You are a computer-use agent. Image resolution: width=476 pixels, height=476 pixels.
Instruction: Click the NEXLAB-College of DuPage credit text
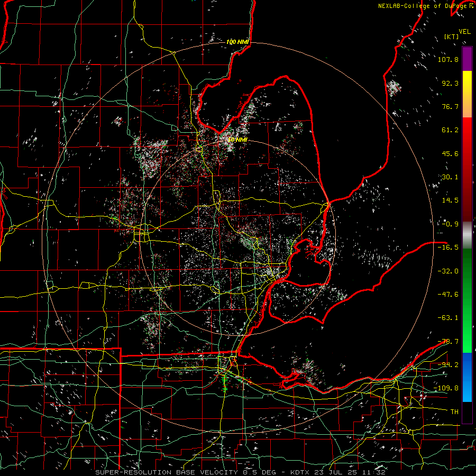[x=426, y=6]
